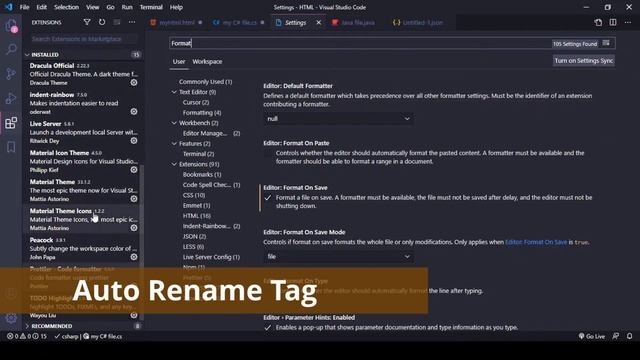Image resolution: width=640 pixels, height=360 pixels.
Task: Open the Run and Debug view
Action: tap(11, 98)
